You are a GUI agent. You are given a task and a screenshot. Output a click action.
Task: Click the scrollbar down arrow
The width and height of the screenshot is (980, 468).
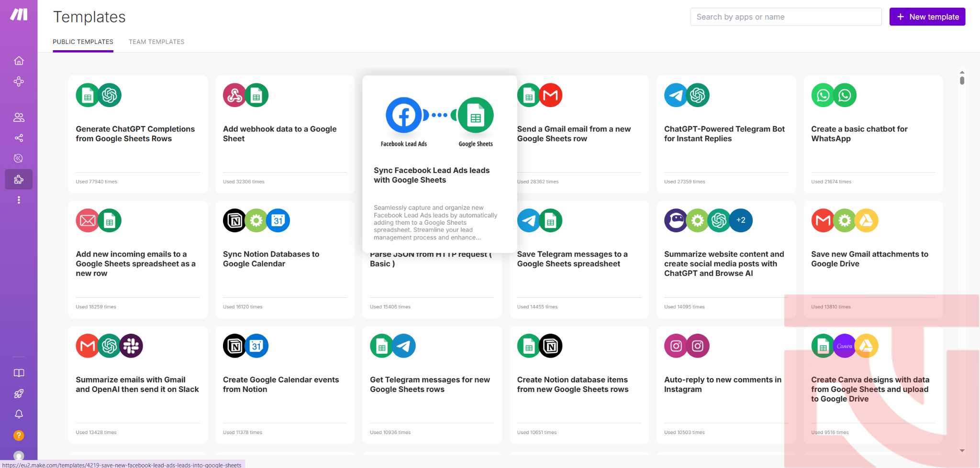(x=962, y=450)
